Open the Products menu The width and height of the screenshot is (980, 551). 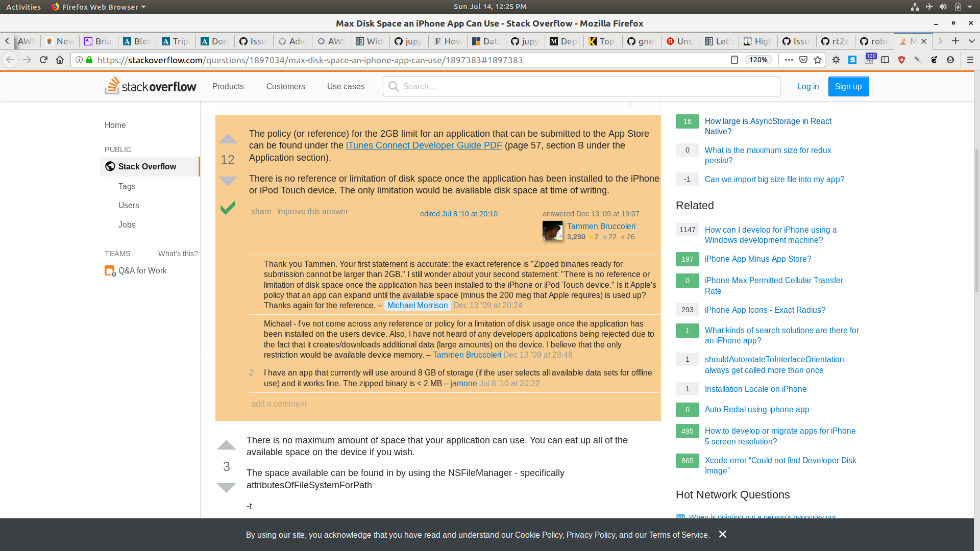[x=228, y=86]
